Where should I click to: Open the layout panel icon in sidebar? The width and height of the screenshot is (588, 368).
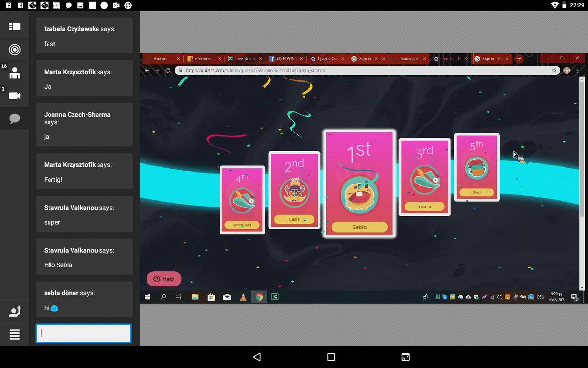(15, 27)
